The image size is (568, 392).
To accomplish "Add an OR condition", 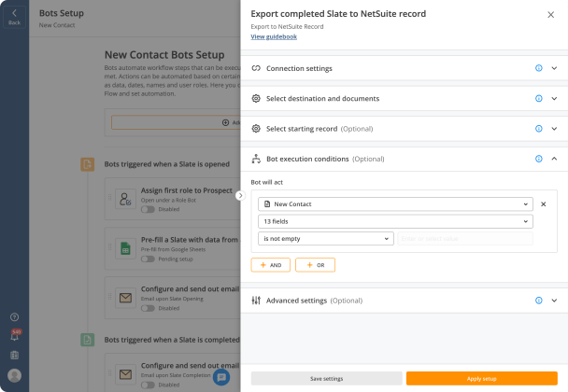I will point(315,265).
